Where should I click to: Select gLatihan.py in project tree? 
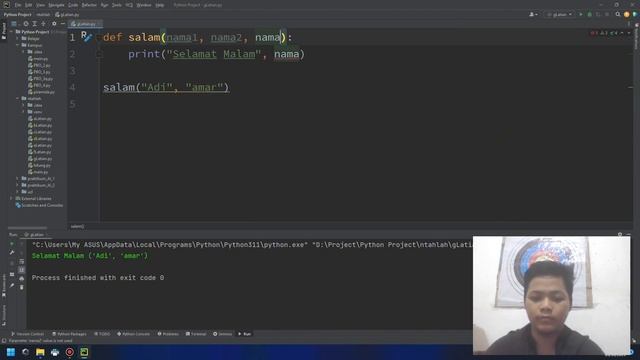point(40,158)
